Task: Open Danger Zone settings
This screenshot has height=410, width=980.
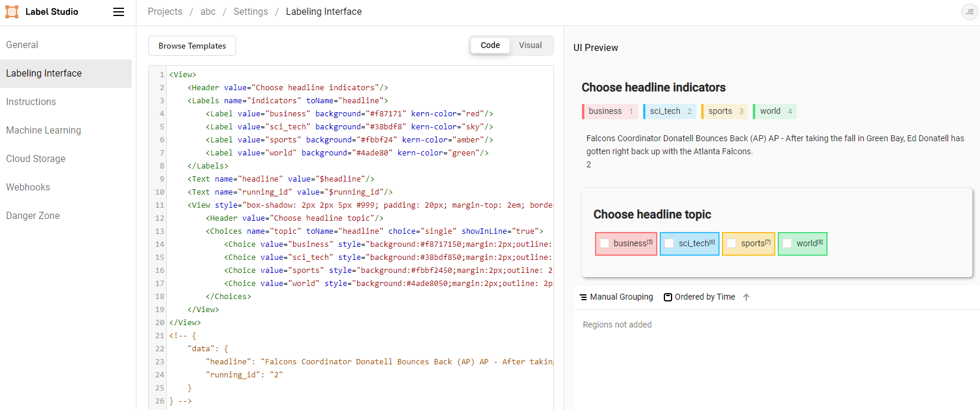Action: (66, 216)
